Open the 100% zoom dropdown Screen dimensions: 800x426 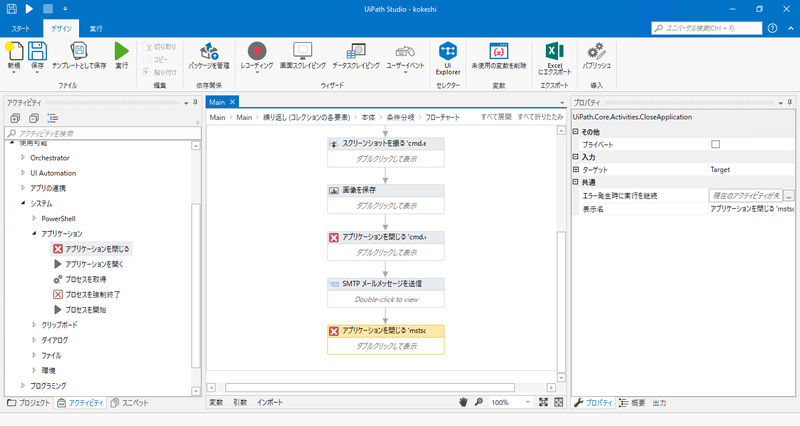pyautogui.click(x=528, y=402)
